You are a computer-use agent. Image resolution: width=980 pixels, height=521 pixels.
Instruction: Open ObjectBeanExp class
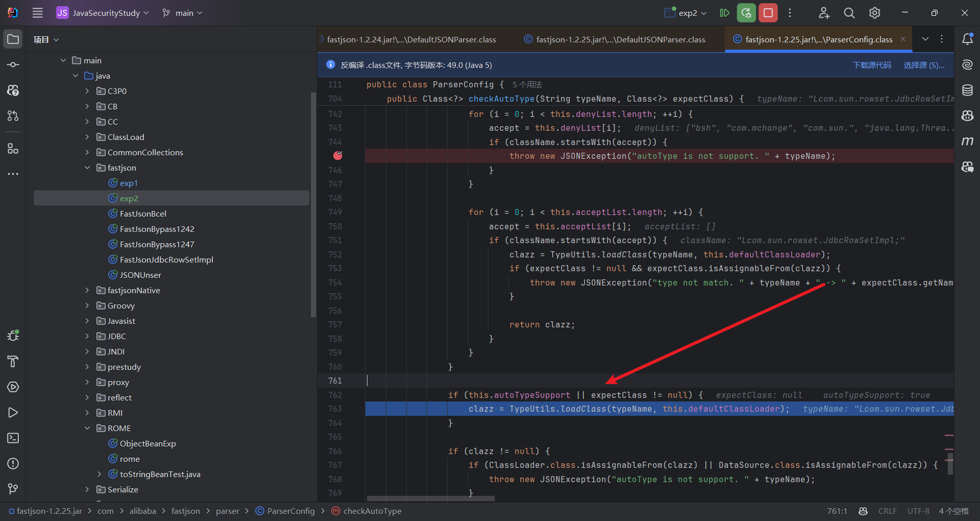pyautogui.click(x=148, y=443)
